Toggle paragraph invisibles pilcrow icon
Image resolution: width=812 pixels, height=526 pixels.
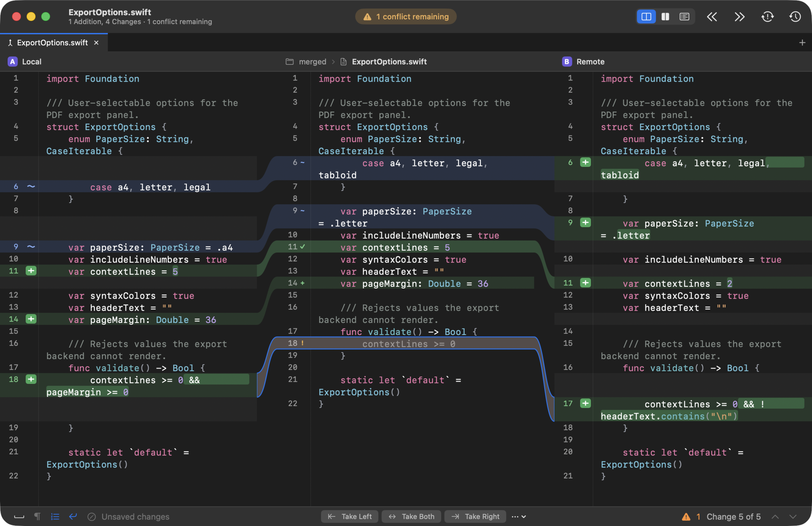pyautogui.click(x=37, y=516)
